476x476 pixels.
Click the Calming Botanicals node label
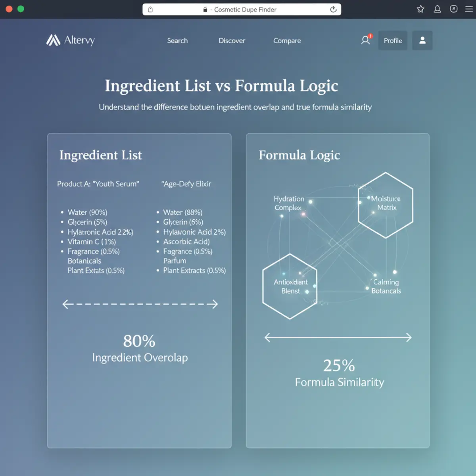click(x=386, y=286)
